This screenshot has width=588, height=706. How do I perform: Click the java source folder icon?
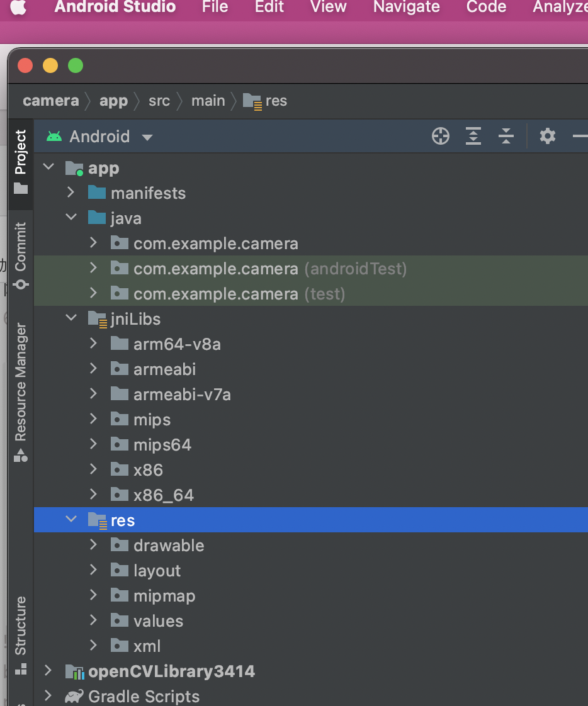coord(97,218)
